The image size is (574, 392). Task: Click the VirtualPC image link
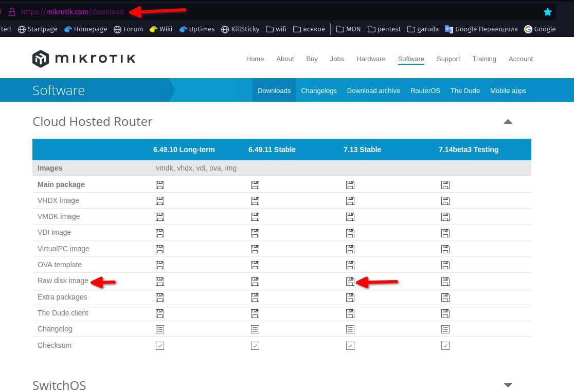coord(63,249)
